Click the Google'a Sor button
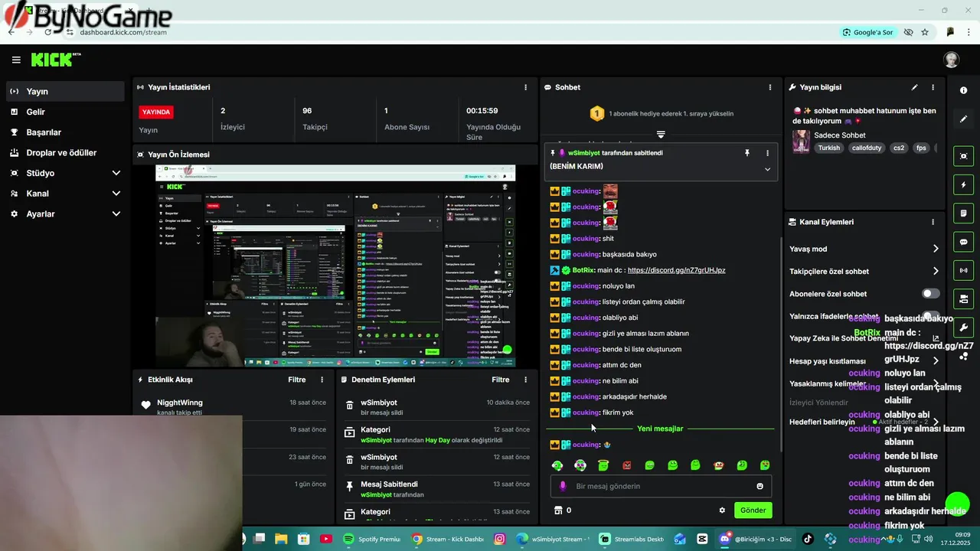This screenshot has width=980, height=551. click(x=868, y=32)
